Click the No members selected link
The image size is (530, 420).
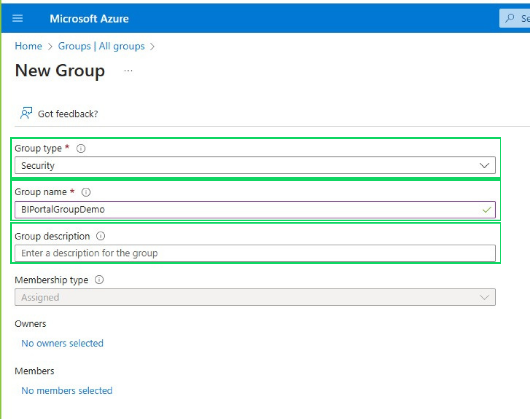coord(67,391)
